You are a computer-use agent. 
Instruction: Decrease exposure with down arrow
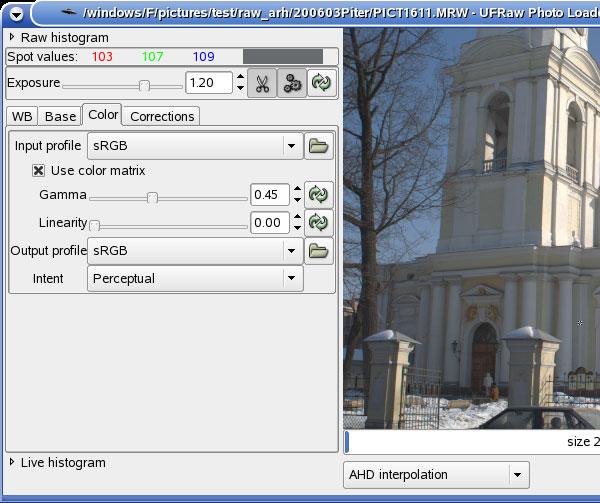(240, 88)
